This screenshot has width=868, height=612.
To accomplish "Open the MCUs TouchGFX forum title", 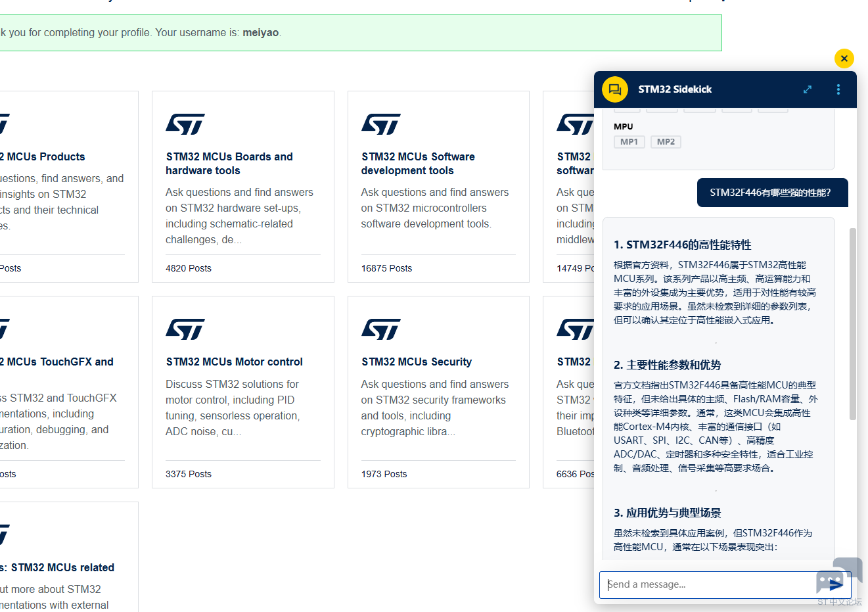I will pos(57,362).
